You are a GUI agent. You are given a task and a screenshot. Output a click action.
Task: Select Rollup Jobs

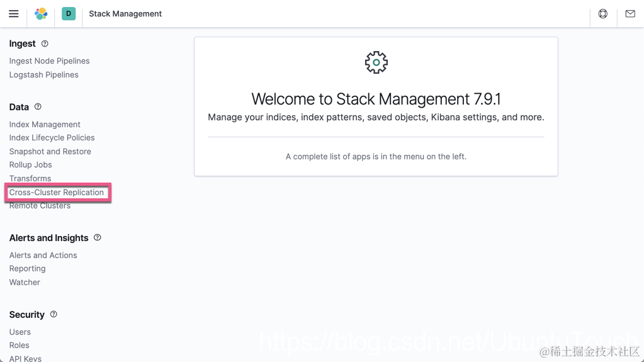[x=30, y=165]
